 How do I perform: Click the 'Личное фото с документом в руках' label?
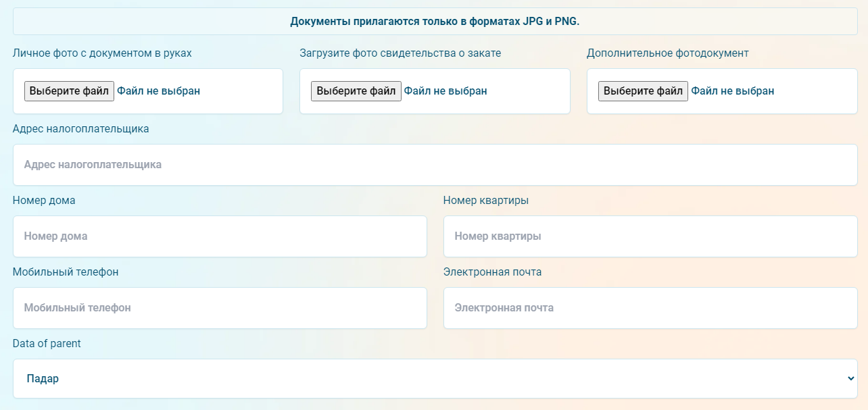[x=102, y=53]
